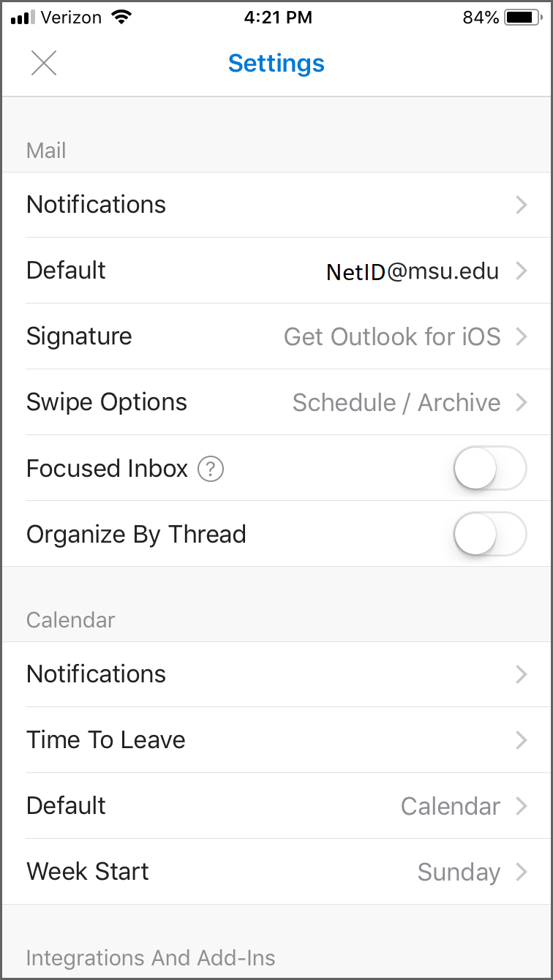
Task: Close Settings with the X icon
Action: (44, 64)
